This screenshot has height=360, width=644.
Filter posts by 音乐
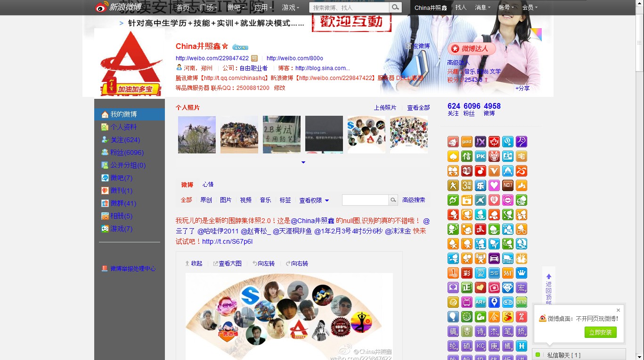pyautogui.click(x=265, y=200)
